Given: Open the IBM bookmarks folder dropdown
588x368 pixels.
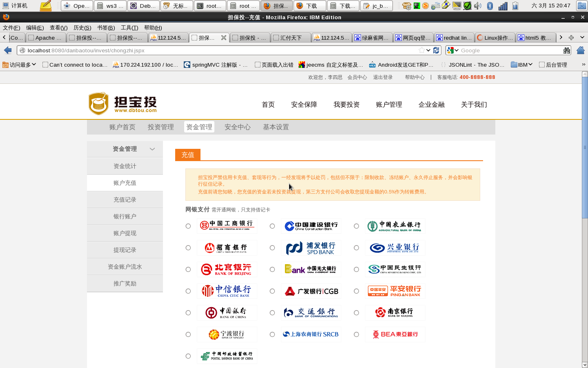Looking at the screenshot, I should pos(521,65).
